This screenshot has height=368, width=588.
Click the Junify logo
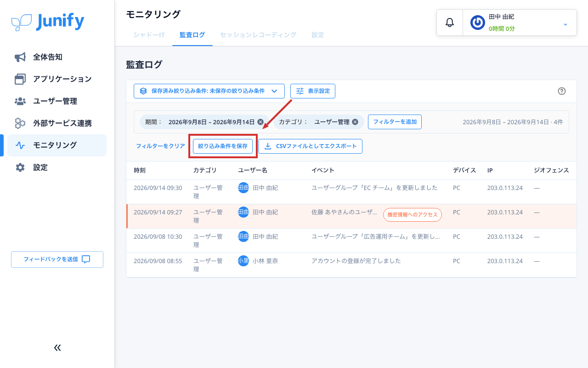(x=48, y=22)
